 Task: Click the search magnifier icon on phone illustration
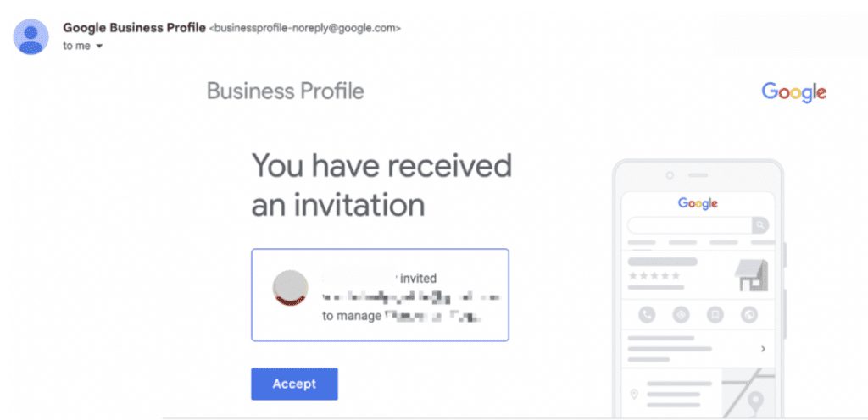pyautogui.click(x=760, y=225)
